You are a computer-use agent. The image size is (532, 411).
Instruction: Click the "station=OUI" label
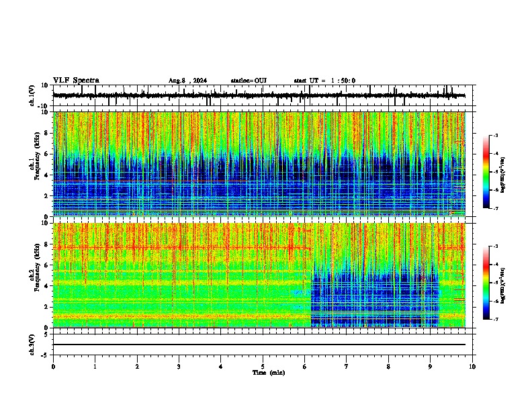[249, 81]
